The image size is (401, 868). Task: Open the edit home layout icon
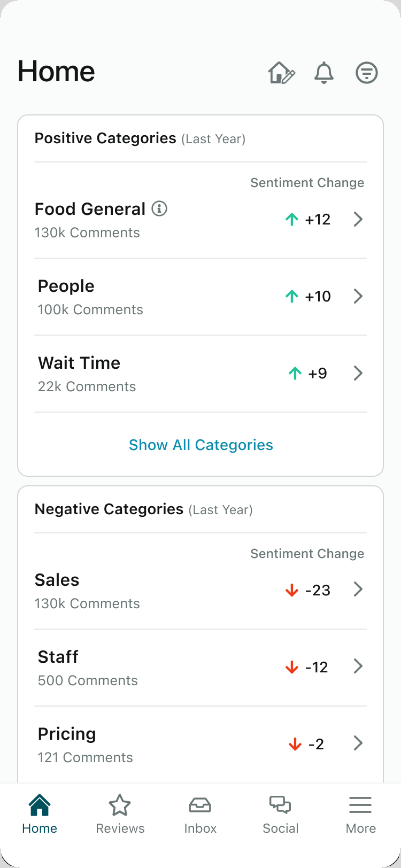282,73
